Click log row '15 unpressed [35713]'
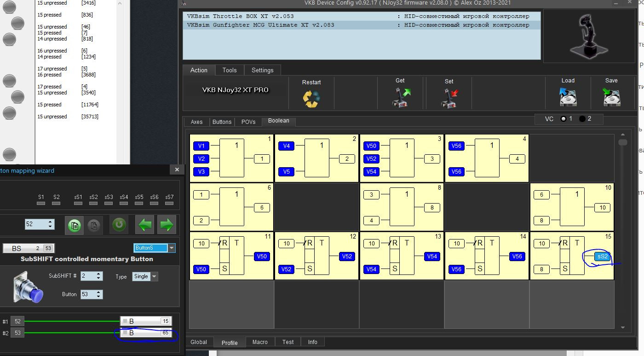The height and width of the screenshot is (356, 644). point(68,117)
